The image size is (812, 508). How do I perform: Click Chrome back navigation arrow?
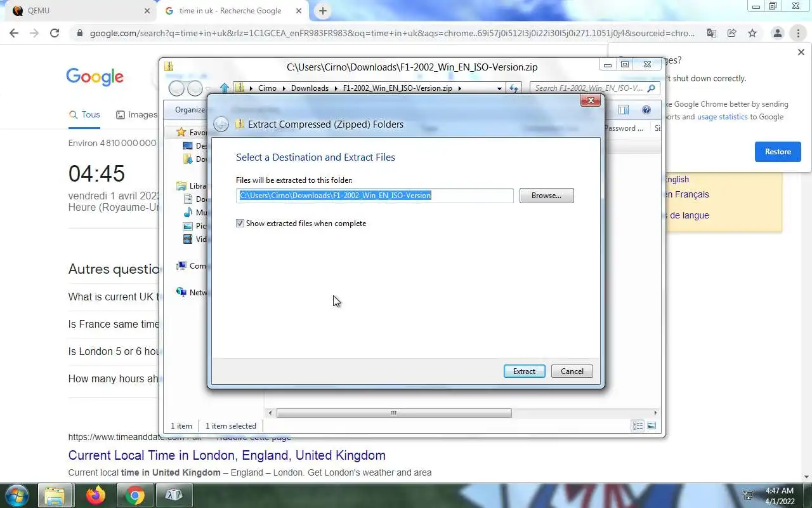coord(14,33)
